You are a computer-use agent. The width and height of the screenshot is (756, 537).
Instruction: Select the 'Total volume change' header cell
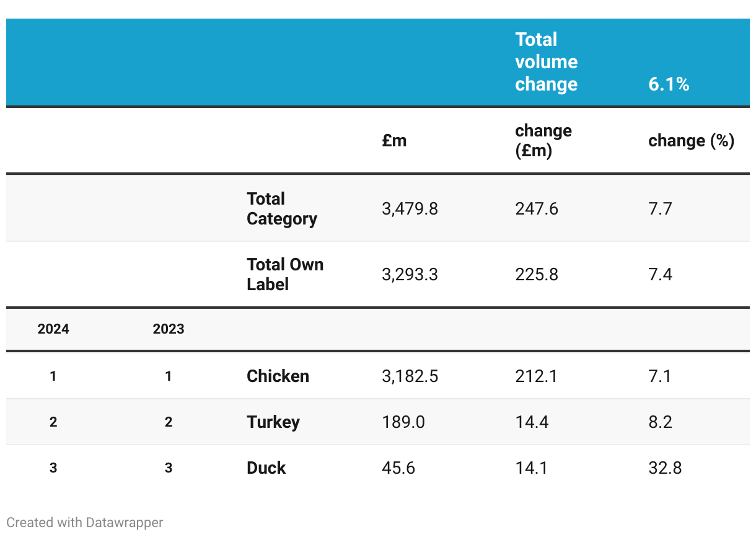547,62
